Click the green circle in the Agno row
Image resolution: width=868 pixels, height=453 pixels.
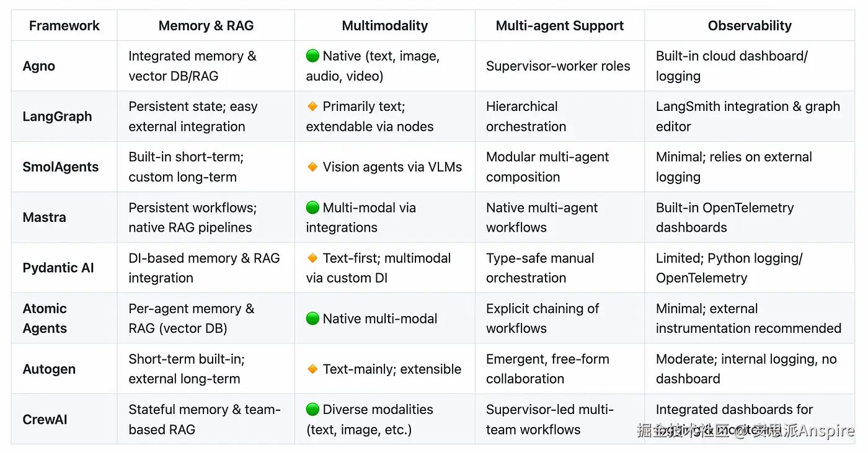coord(312,56)
